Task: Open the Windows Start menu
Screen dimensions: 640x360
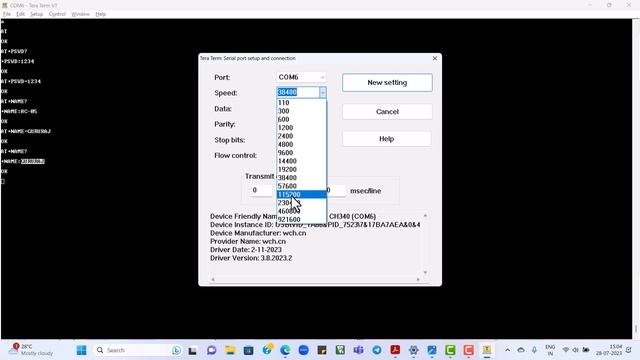Action: [x=82, y=350]
